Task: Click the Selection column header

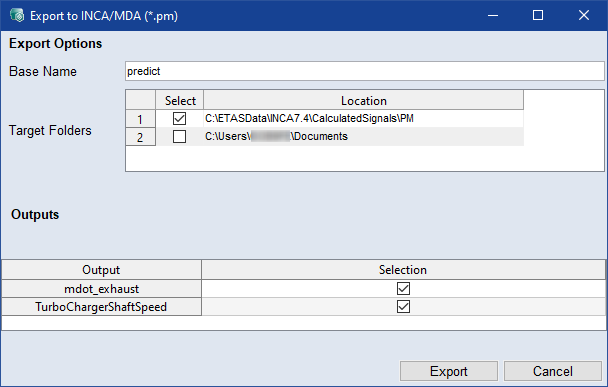Action: [403, 270]
